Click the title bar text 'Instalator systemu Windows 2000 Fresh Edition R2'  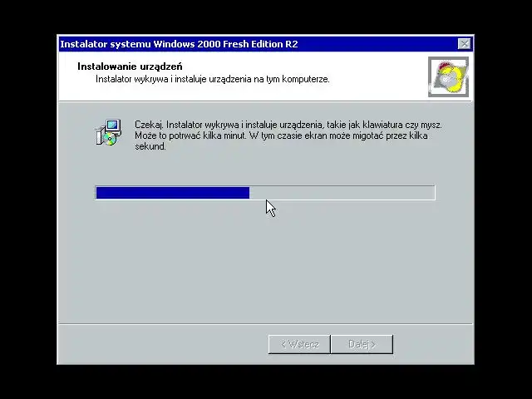click(x=179, y=44)
